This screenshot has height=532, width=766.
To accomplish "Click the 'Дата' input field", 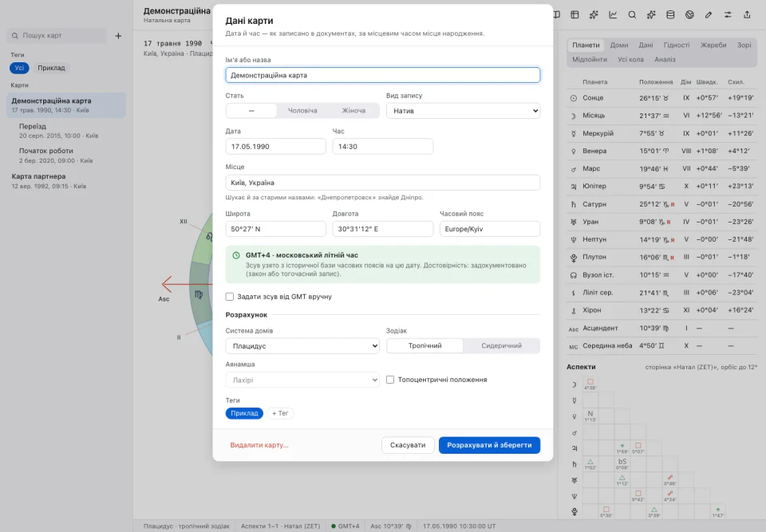I will pyautogui.click(x=275, y=147).
